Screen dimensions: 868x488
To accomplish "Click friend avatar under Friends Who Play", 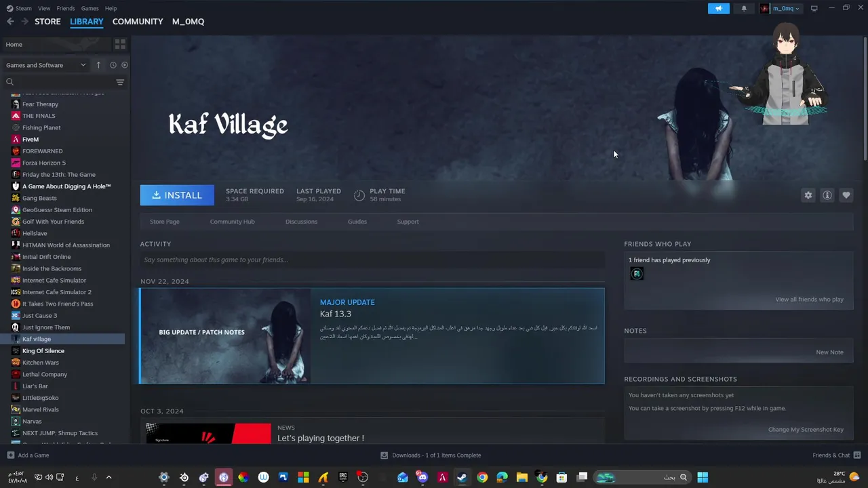I will [x=637, y=274].
